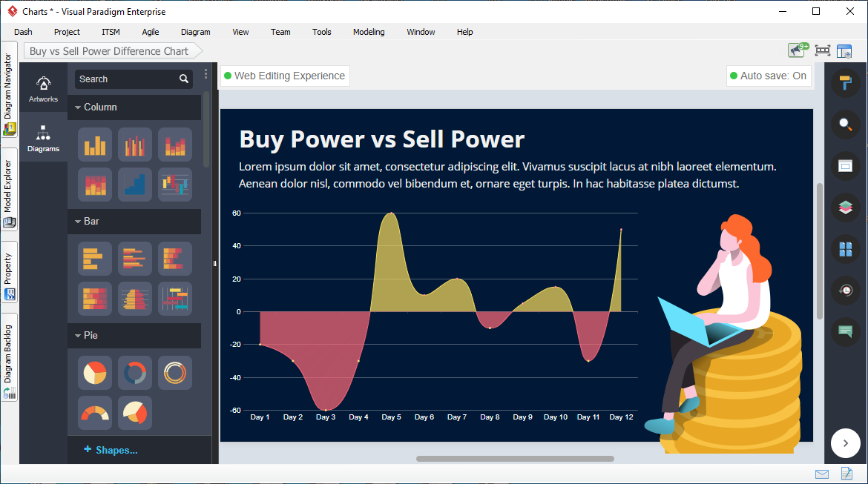Pick the grouped bar chart icon
The height and width of the screenshot is (484, 868).
(134, 259)
